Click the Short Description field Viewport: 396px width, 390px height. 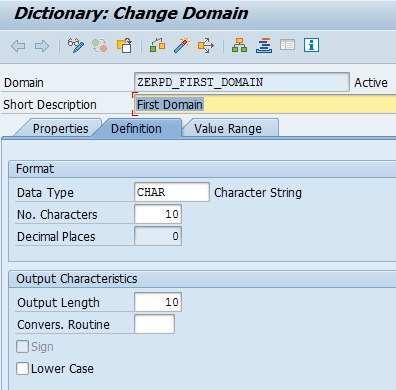click(x=265, y=104)
